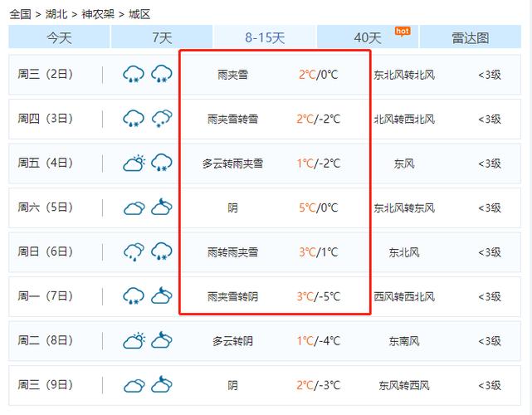Click the 多云转阴 description
The height and width of the screenshot is (415, 532).
pyautogui.click(x=232, y=341)
